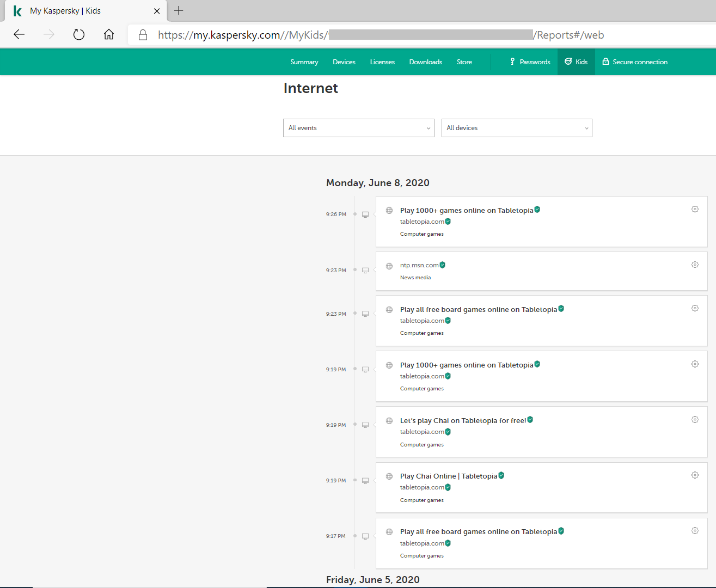Click the globe icon of Let's play Chai entry
The image size is (716, 588).
click(x=389, y=421)
